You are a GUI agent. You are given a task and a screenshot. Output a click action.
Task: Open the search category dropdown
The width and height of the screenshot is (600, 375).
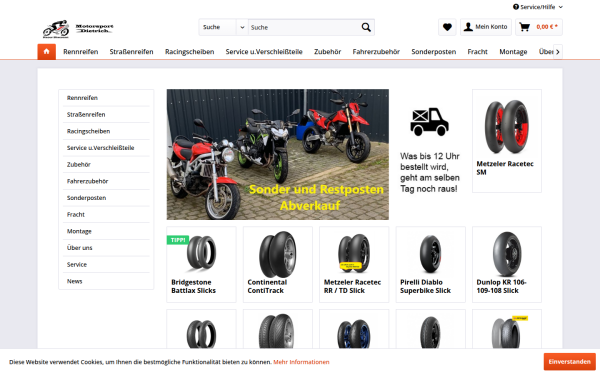(223, 27)
